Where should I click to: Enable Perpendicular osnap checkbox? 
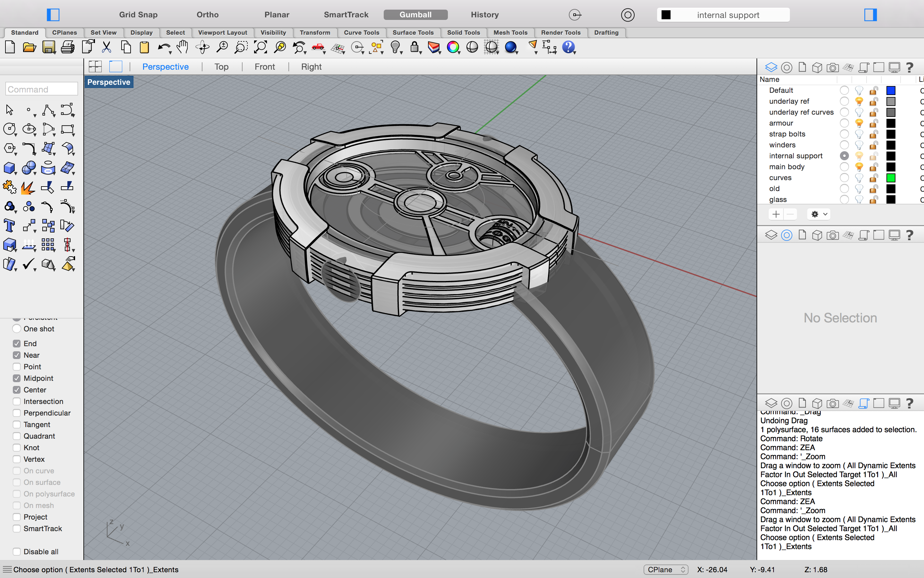[16, 413]
